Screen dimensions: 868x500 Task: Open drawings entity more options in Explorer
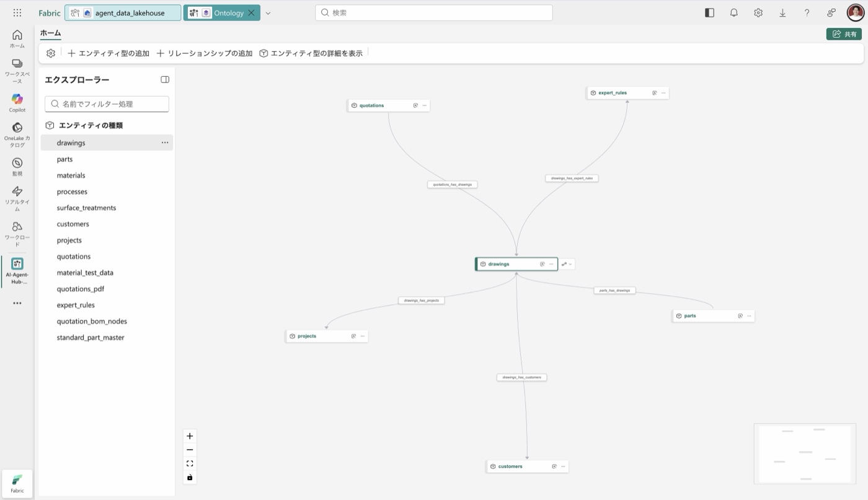tap(165, 143)
